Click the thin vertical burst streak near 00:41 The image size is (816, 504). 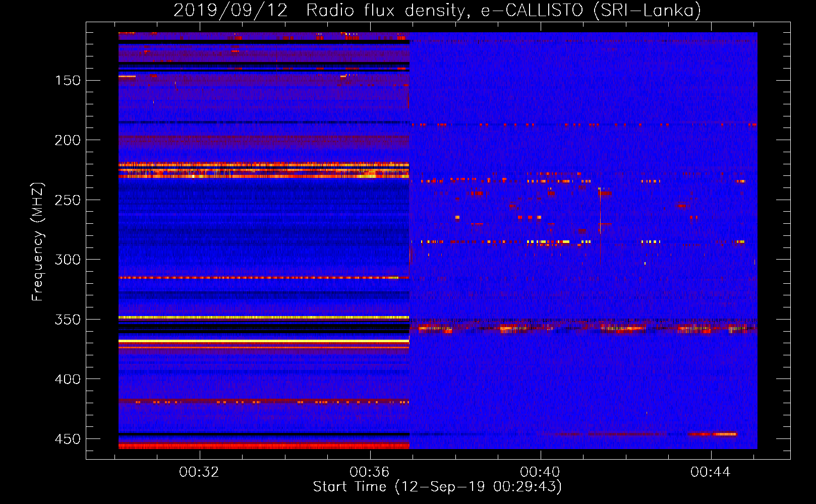[x=600, y=226]
